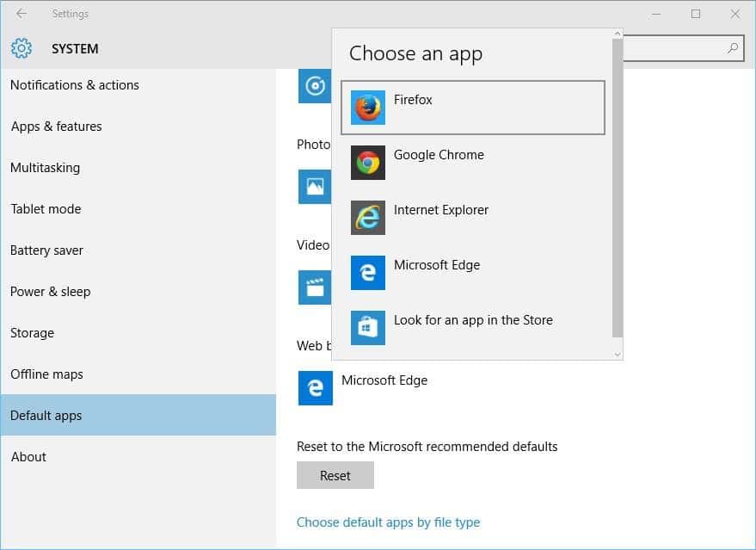
Task: Choose Internet Explorer label in list
Action: pos(440,210)
